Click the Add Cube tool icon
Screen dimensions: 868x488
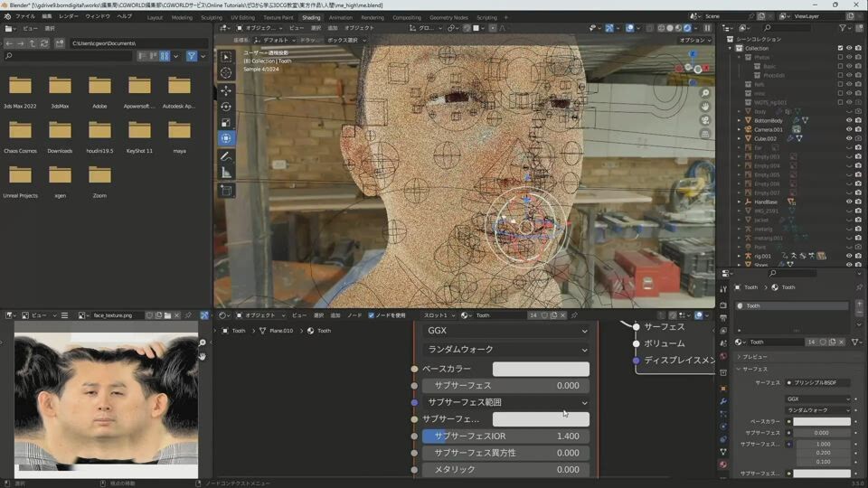[x=226, y=191]
